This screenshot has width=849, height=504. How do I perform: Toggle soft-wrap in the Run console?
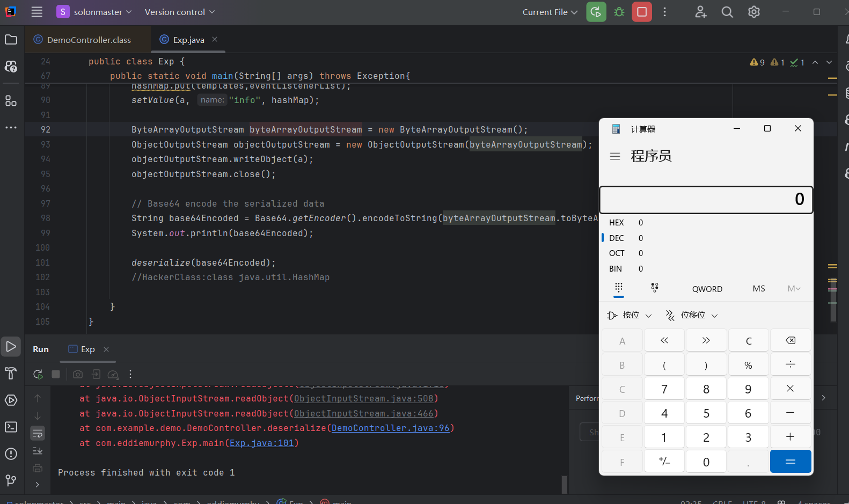point(38,433)
